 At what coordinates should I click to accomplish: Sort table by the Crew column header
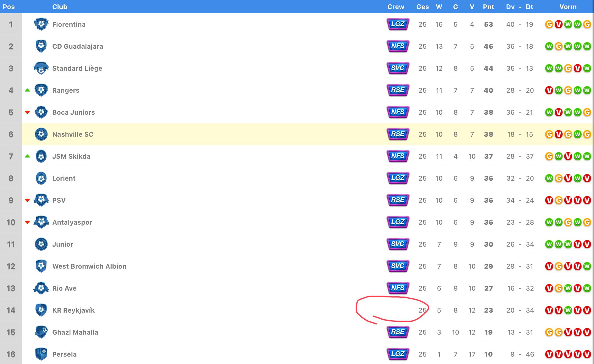396,7
